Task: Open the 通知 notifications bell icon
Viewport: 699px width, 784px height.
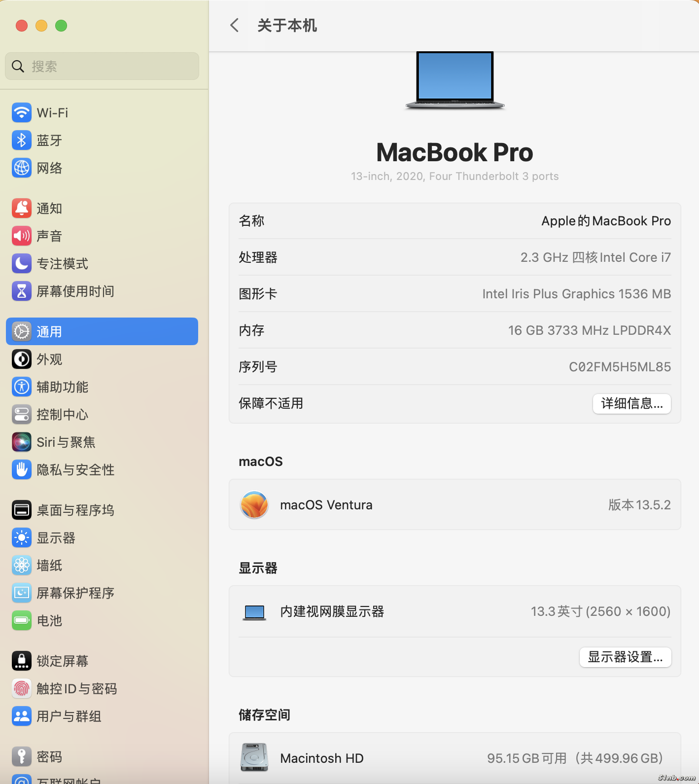Action: [22, 209]
